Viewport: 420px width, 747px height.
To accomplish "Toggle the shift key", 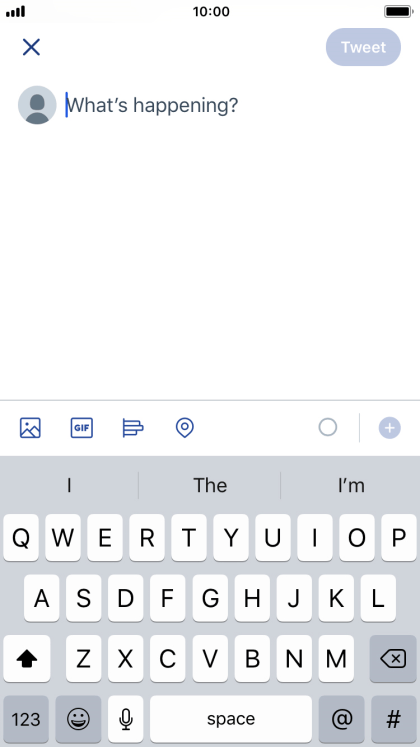I will 27,658.
